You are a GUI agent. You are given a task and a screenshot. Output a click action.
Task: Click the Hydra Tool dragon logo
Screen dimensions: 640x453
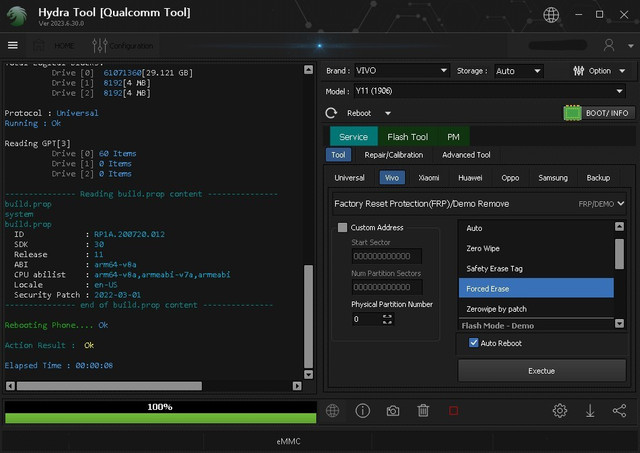16,16
